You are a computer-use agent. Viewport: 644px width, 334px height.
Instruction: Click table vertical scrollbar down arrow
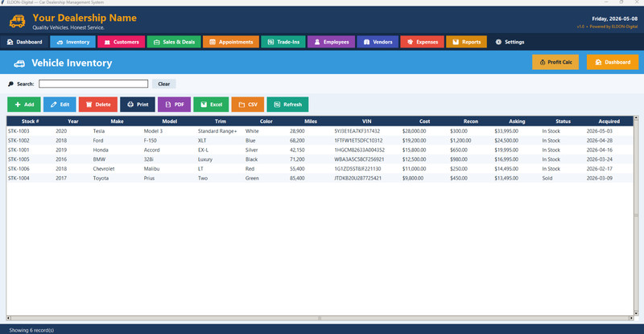[x=636, y=313]
